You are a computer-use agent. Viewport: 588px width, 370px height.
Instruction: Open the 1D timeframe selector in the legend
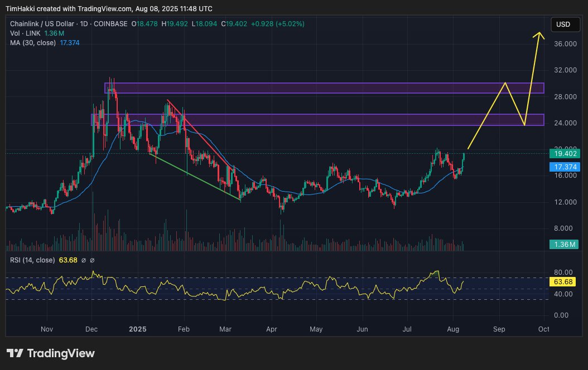click(83, 24)
